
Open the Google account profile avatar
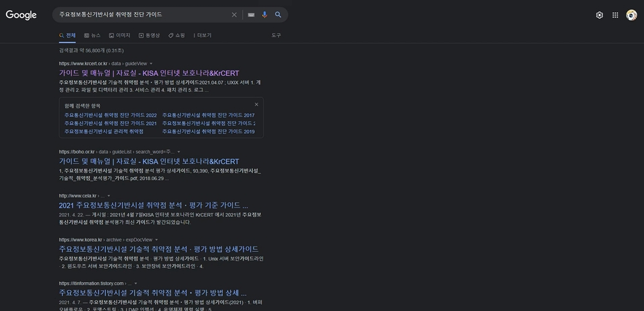tap(631, 15)
